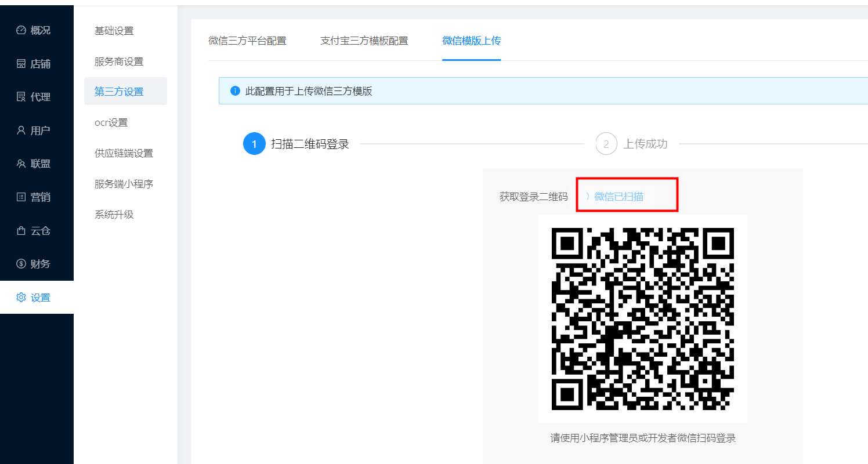
Task: Click step 1 扫描二维码登录
Action: click(296, 144)
